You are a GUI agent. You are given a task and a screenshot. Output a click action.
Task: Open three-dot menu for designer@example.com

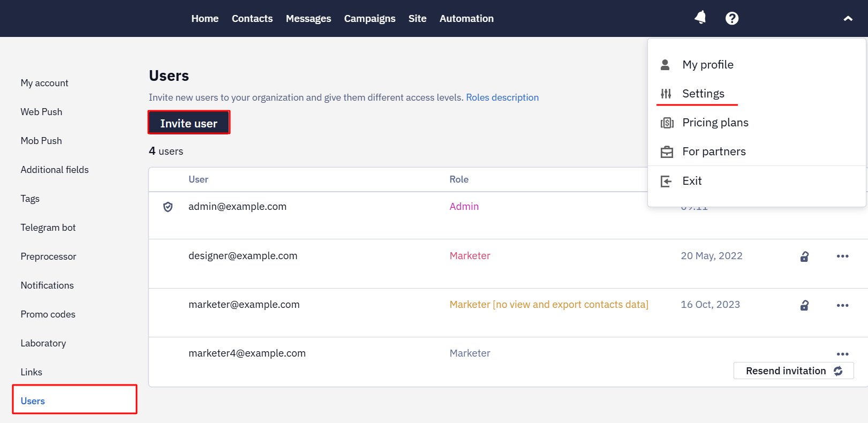point(842,256)
